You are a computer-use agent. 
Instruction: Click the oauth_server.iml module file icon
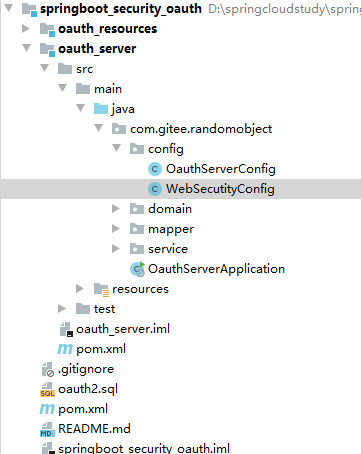[x=66, y=329]
